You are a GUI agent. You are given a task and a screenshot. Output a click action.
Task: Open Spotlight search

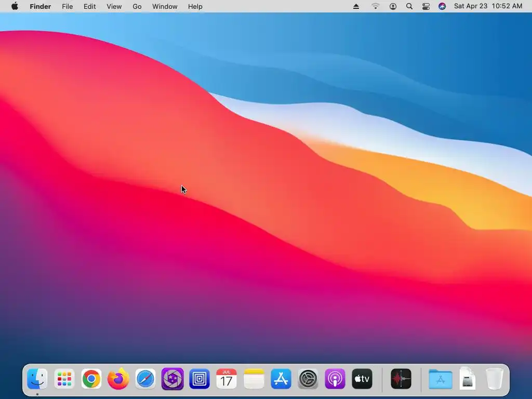pyautogui.click(x=409, y=6)
